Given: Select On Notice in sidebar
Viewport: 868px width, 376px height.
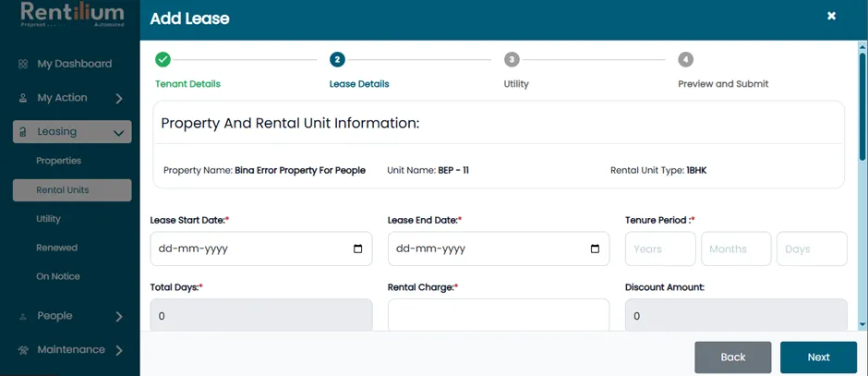Looking at the screenshot, I should (x=57, y=276).
